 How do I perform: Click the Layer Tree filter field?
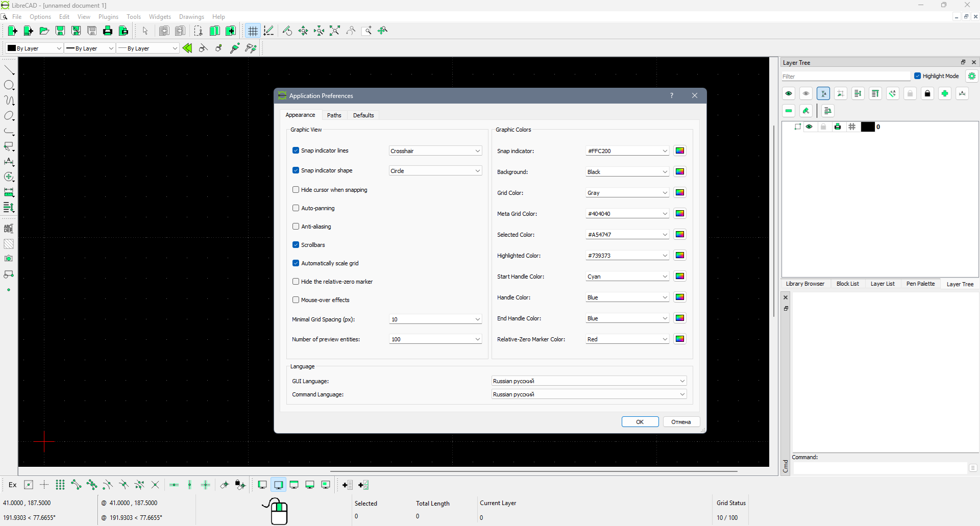(x=845, y=77)
